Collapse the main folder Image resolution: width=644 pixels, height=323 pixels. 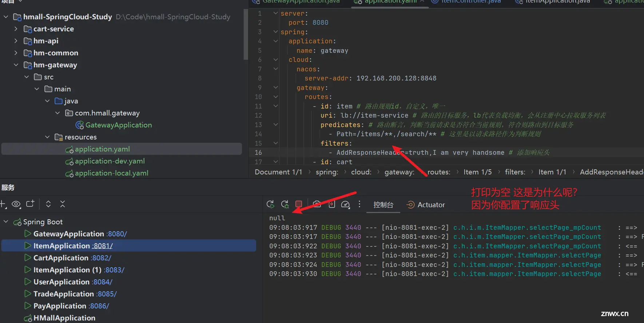37,89
